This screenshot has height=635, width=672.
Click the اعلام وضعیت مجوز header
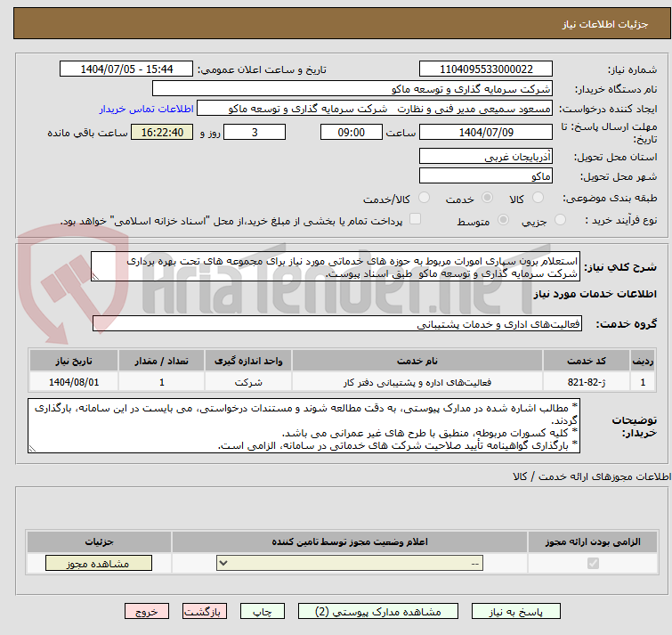pyautogui.click(x=350, y=542)
